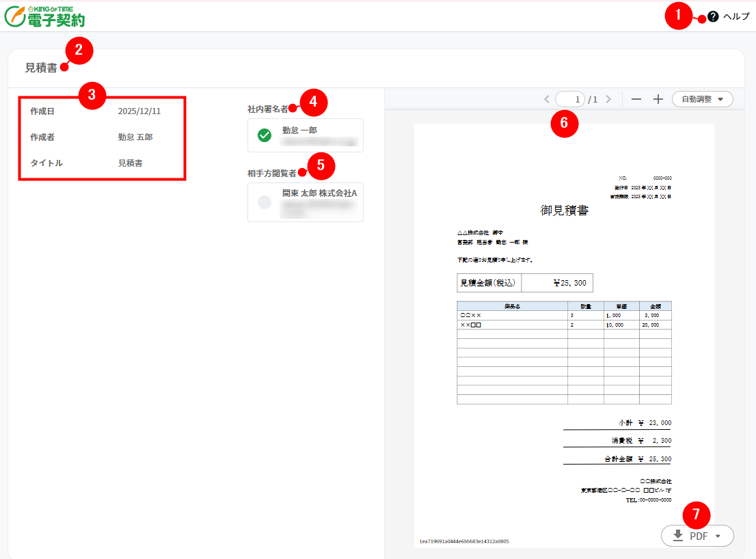Click the 作成者 name 勤怠 五郎

(135, 137)
